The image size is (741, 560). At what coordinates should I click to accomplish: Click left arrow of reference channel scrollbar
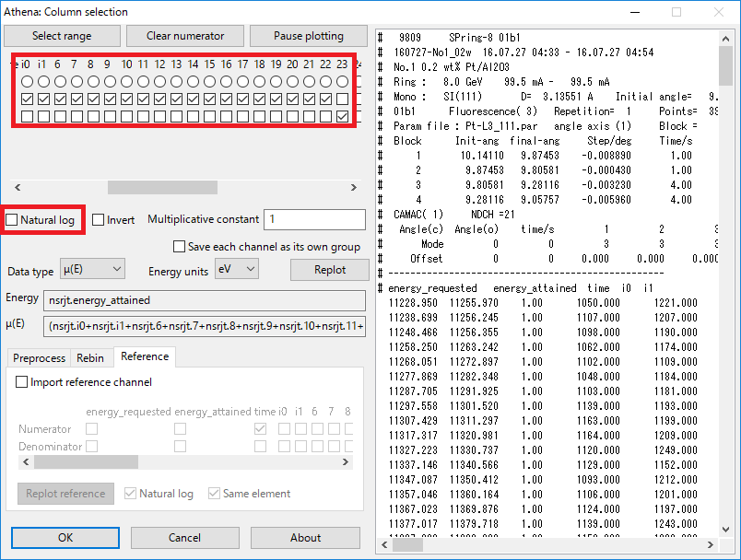pos(26,461)
